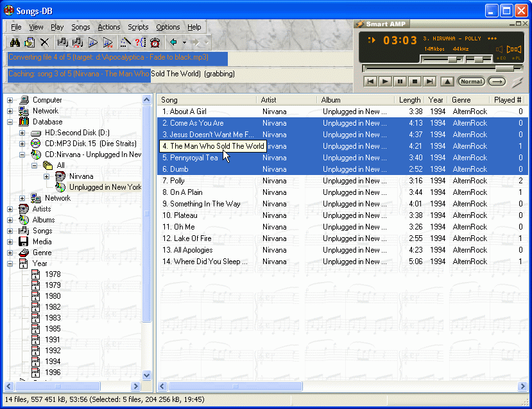Select the Media item in the tree

click(42, 242)
